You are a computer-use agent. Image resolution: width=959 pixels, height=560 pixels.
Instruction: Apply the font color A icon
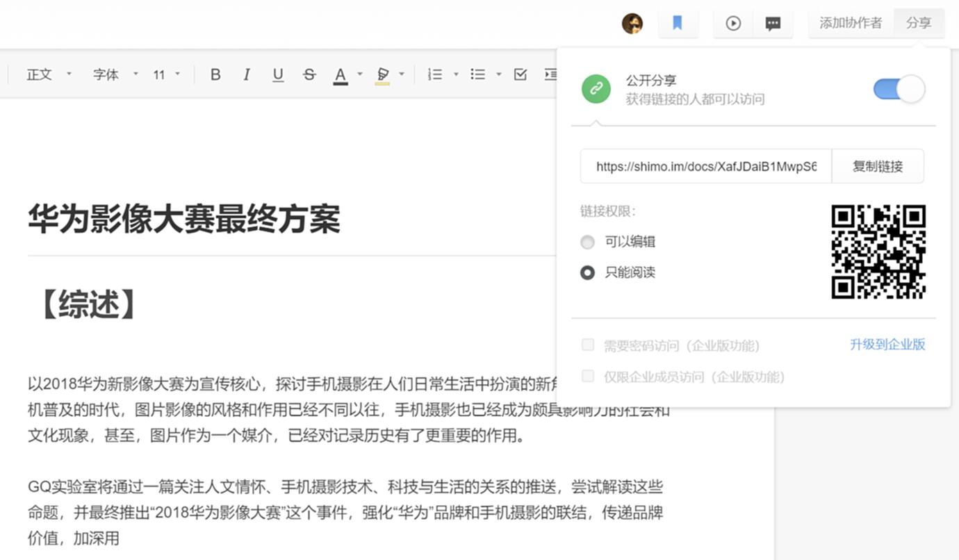tap(341, 75)
